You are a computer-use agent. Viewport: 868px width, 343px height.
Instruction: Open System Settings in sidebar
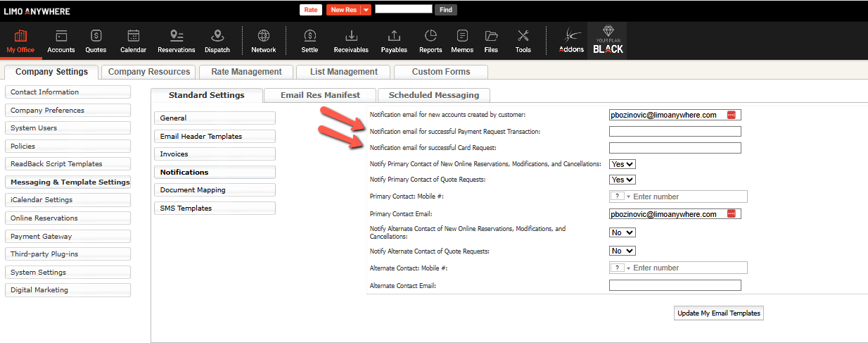(68, 273)
